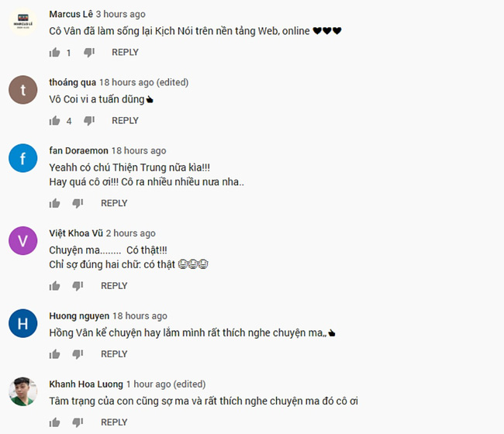Open Khanh Hoa Luong's profile photo
The width and height of the screenshot is (504, 434).
(22, 391)
